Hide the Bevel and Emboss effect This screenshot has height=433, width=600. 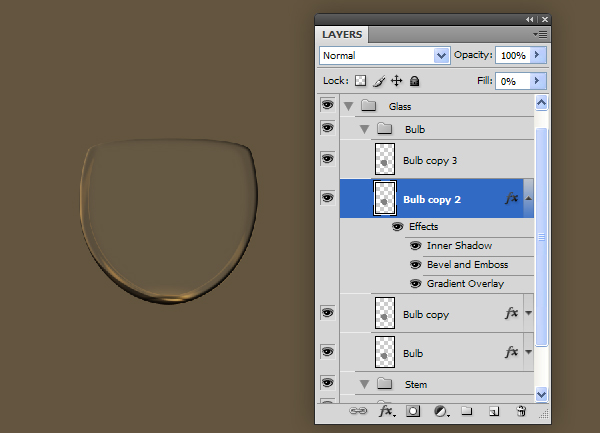point(416,264)
